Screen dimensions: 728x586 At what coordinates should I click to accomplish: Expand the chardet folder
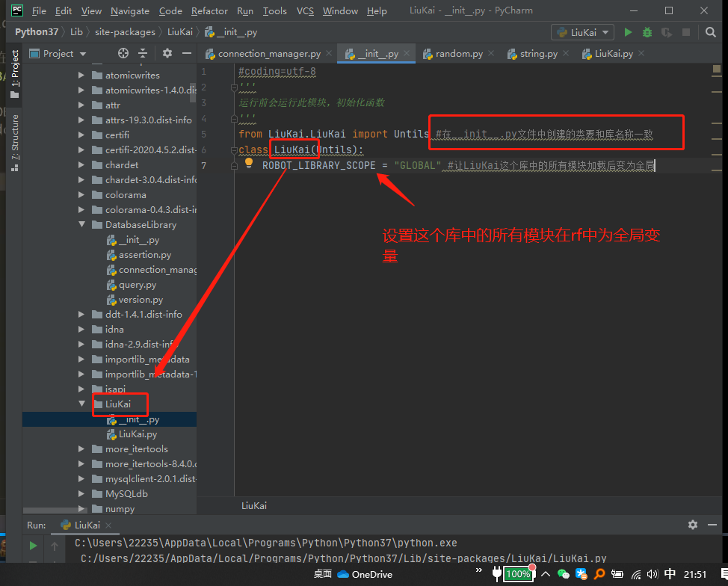click(81, 165)
